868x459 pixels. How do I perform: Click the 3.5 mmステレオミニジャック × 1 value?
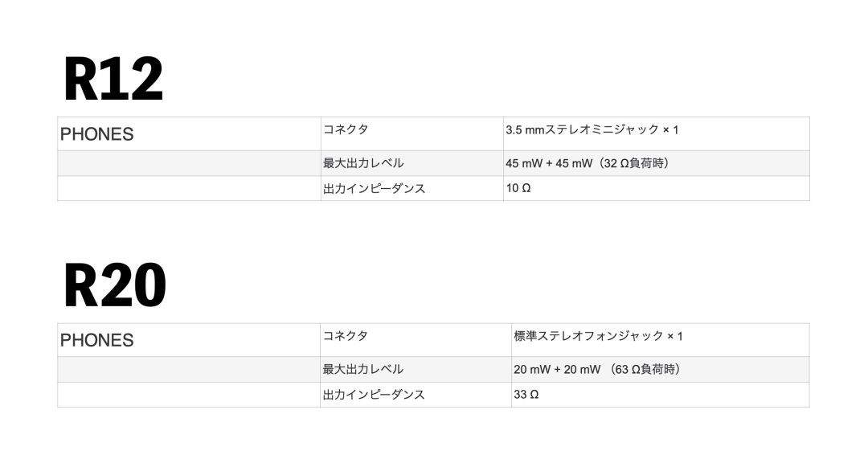(x=592, y=129)
